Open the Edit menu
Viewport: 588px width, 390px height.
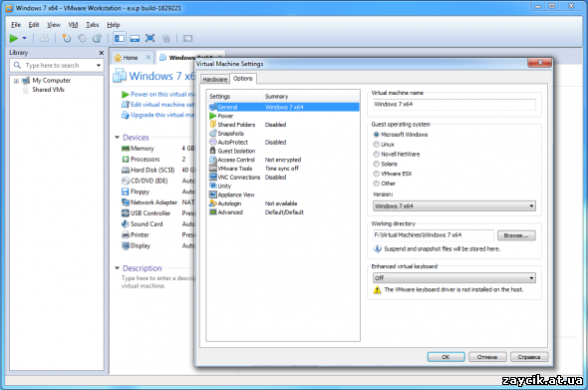pyautogui.click(x=34, y=25)
